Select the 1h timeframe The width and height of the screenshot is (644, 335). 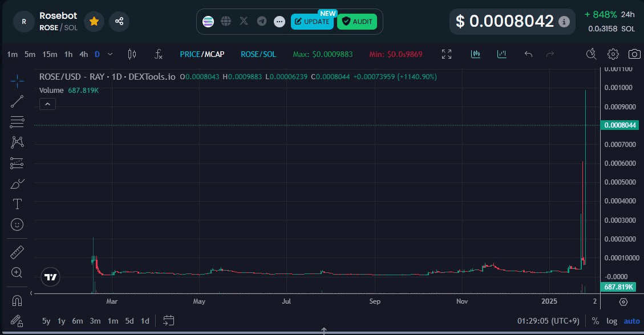[68, 54]
